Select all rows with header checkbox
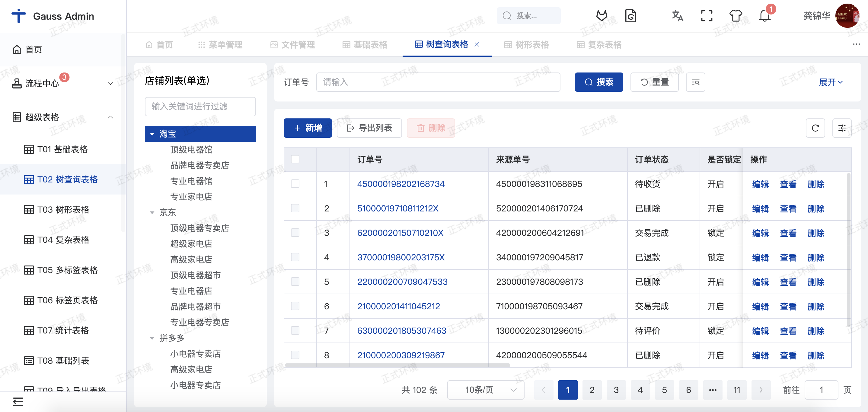Viewport: 868px width, 412px height. pos(295,159)
